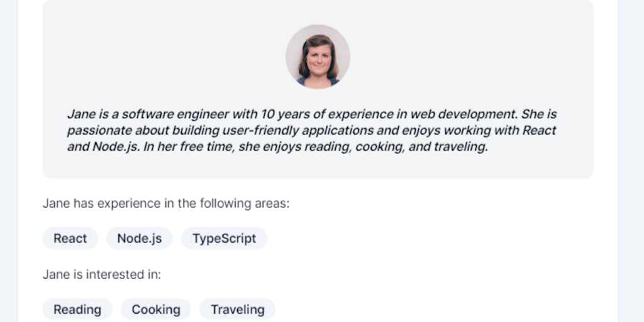The height and width of the screenshot is (322, 644).
Task: Select the Reading interest tag
Action: point(77,309)
